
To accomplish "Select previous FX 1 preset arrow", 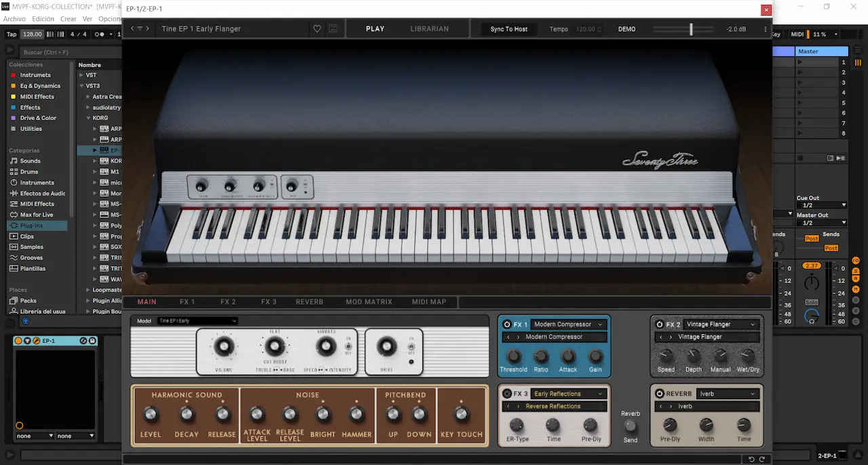I will click(509, 337).
